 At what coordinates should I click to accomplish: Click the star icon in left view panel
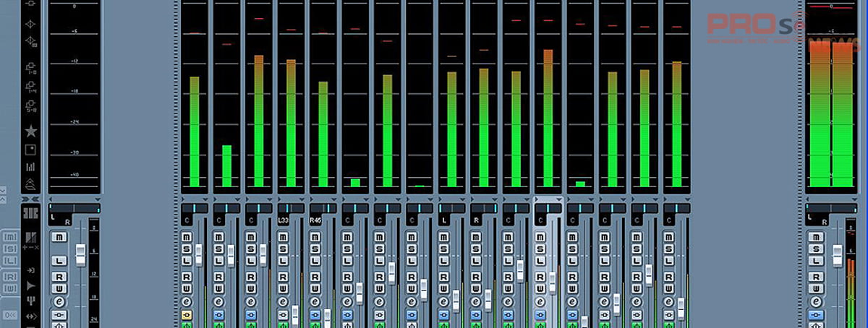point(31,131)
